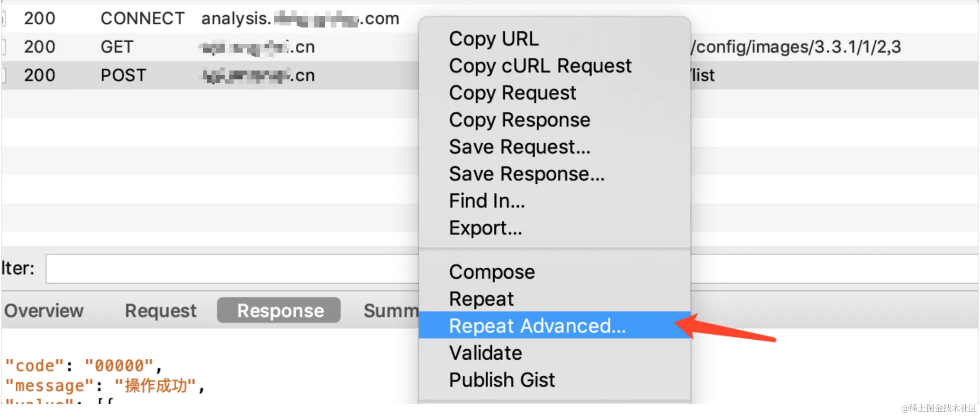980x416 pixels.
Task: Choose Publish Gist menu entry
Action: coord(502,380)
